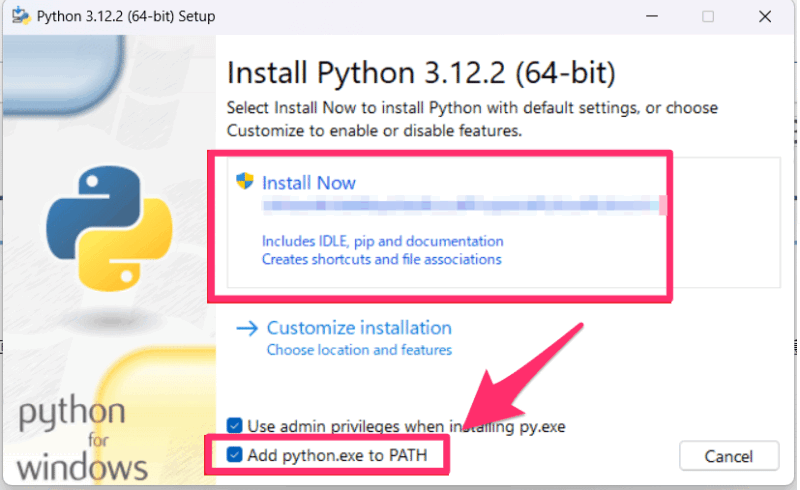Click 'Choose location and features' text
800x490 pixels.
click(x=359, y=350)
